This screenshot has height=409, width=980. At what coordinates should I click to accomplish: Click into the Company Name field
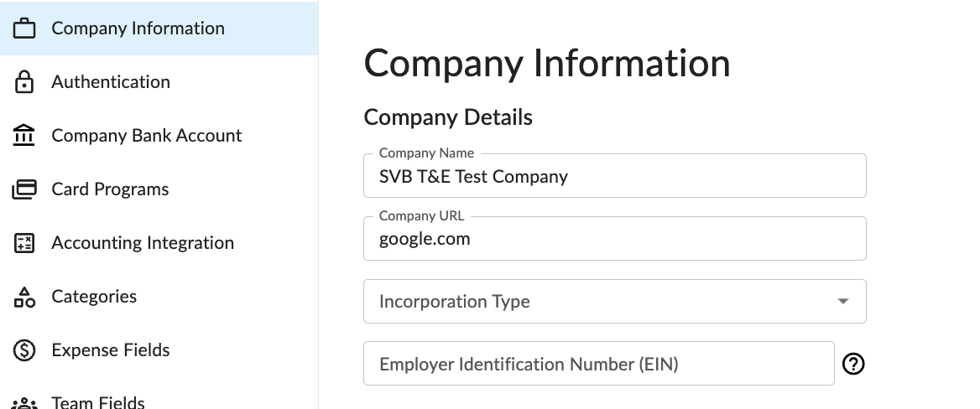coord(615,175)
